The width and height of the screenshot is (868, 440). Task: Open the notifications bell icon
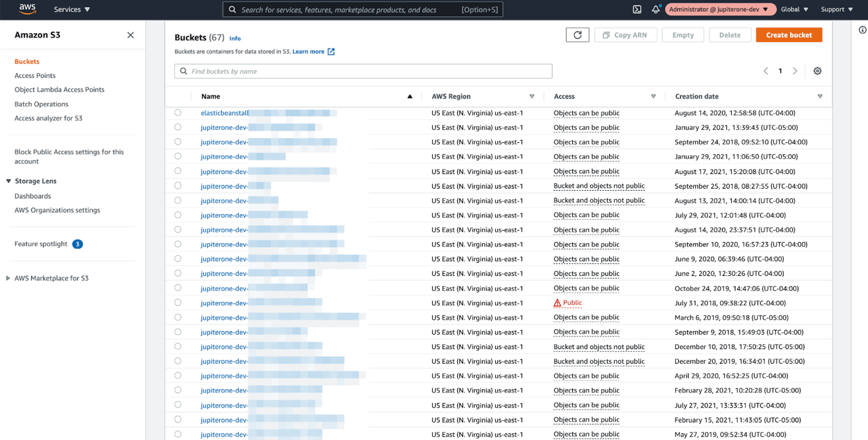point(655,10)
